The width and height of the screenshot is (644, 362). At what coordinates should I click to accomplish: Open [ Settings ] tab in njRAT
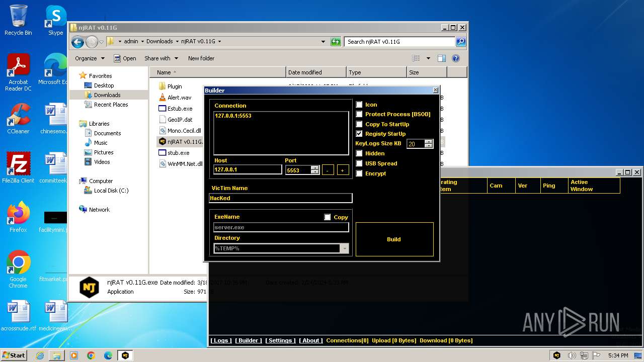click(280, 340)
